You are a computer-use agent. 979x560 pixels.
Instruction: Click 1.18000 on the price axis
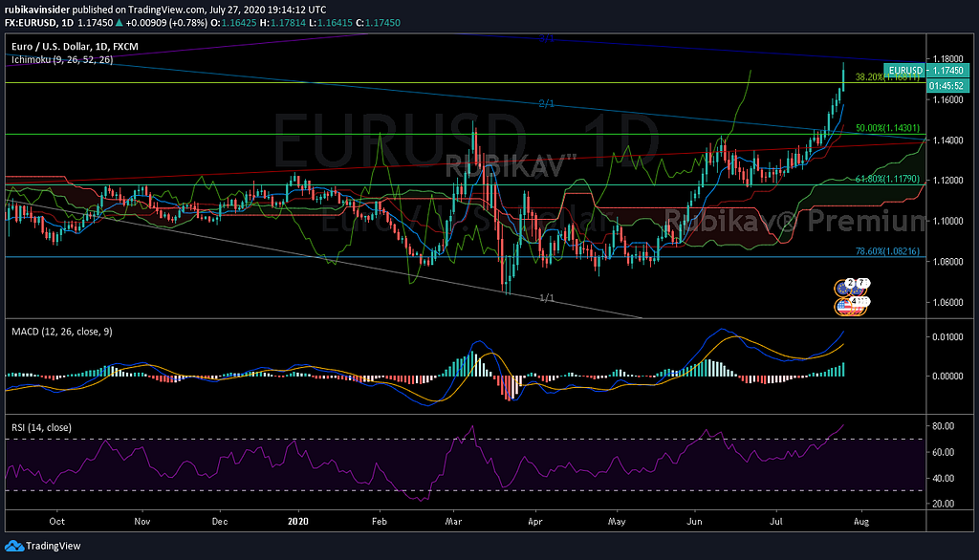(948, 59)
